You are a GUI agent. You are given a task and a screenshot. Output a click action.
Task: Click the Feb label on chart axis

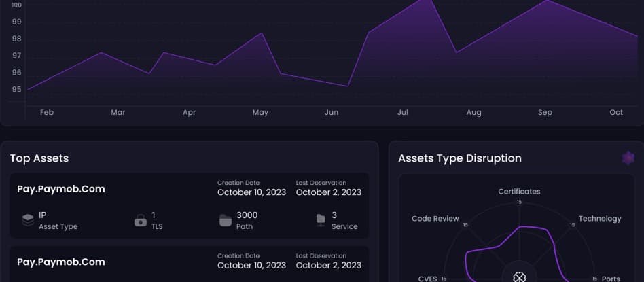click(x=47, y=113)
